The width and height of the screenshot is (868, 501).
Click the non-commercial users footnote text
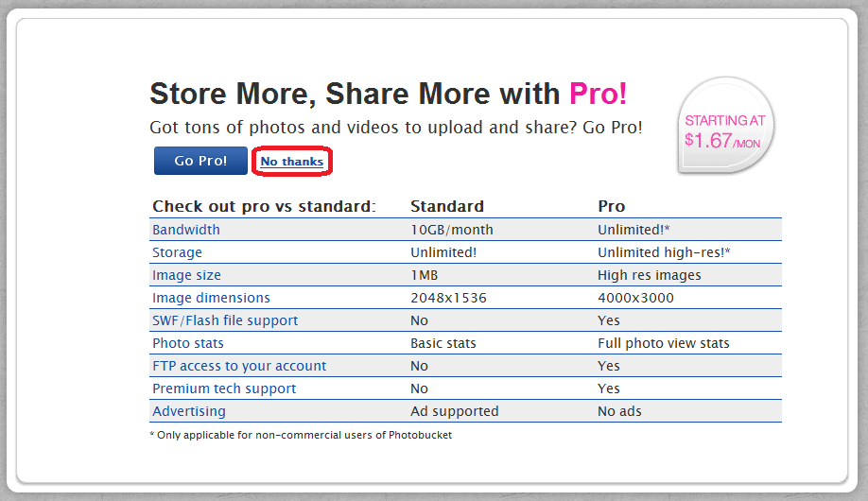click(x=301, y=435)
